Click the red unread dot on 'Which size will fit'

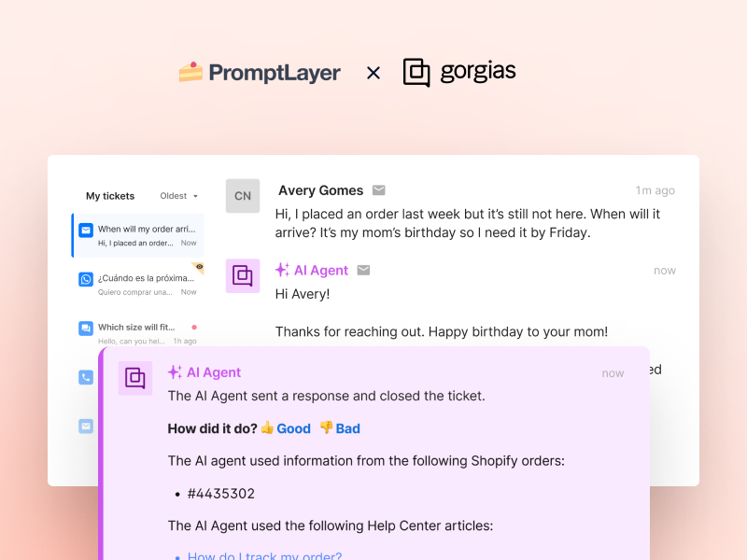(194, 328)
